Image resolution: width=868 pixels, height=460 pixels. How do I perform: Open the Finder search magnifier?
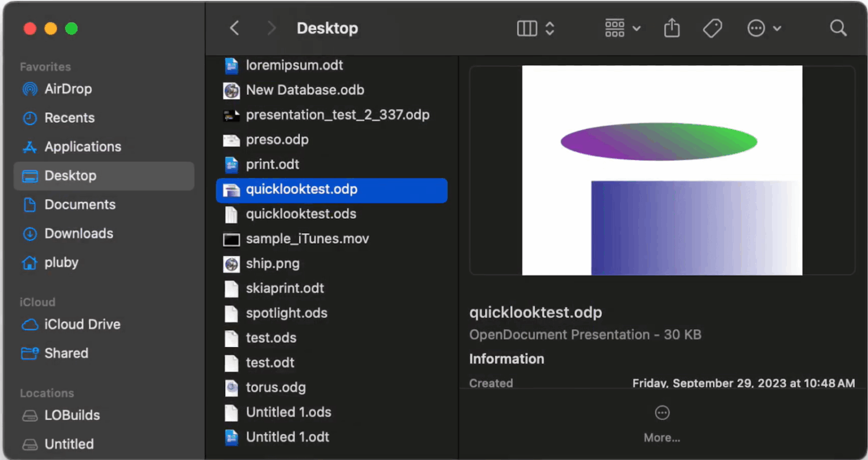click(838, 29)
